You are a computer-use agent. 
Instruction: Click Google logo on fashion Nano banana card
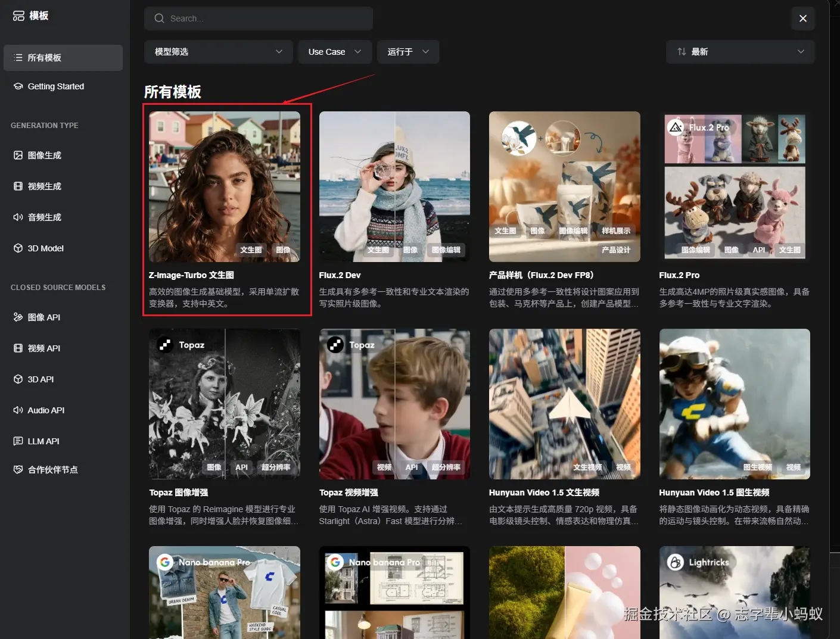[165, 562]
